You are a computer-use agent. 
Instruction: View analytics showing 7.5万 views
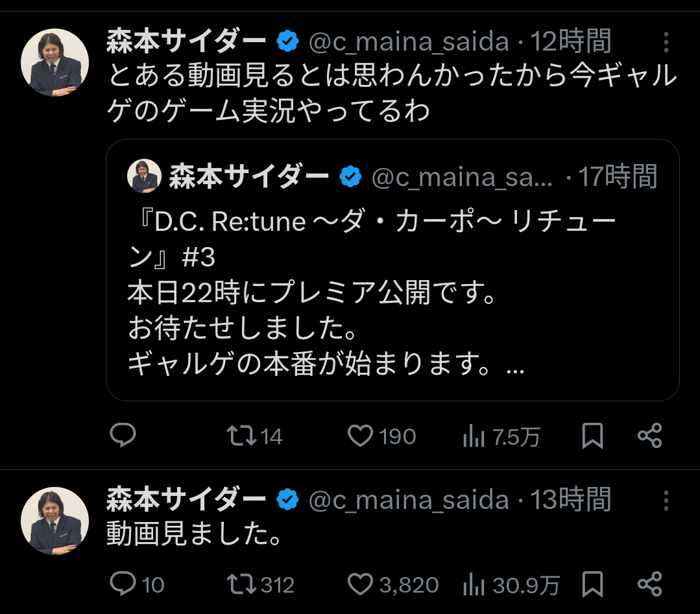(x=474, y=437)
